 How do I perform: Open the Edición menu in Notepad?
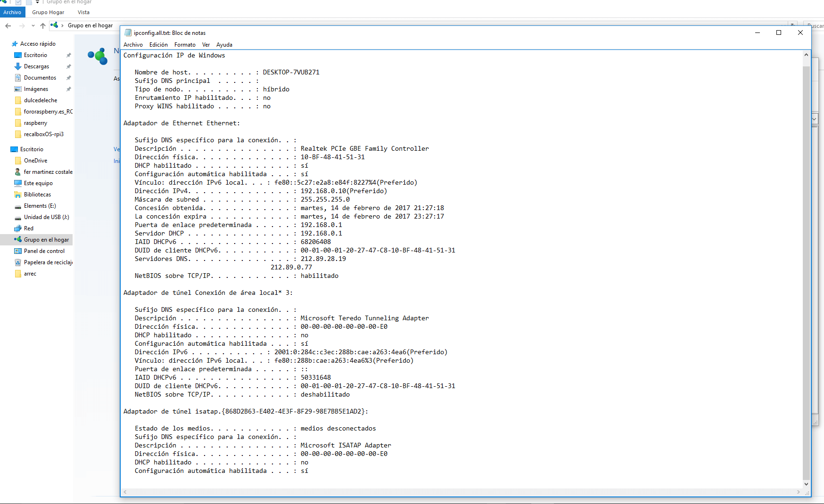coord(158,45)
